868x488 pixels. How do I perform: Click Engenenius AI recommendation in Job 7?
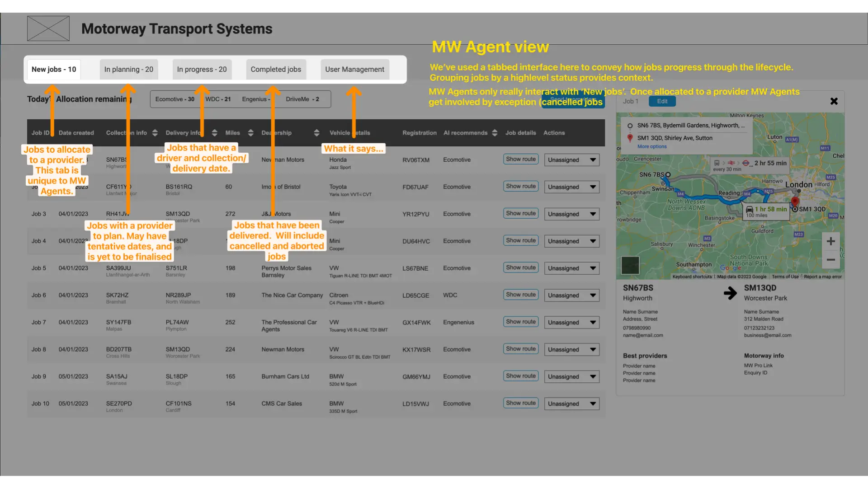tap(459, 322)
